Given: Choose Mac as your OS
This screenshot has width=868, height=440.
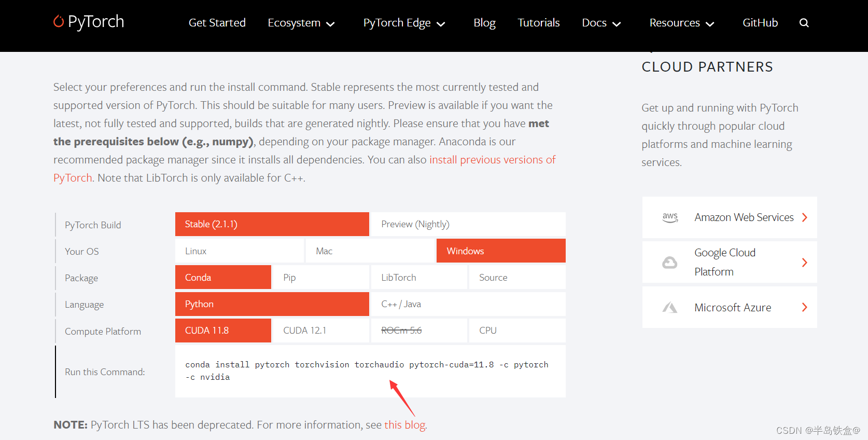Looking at the screenshot, I should (370, 251).
